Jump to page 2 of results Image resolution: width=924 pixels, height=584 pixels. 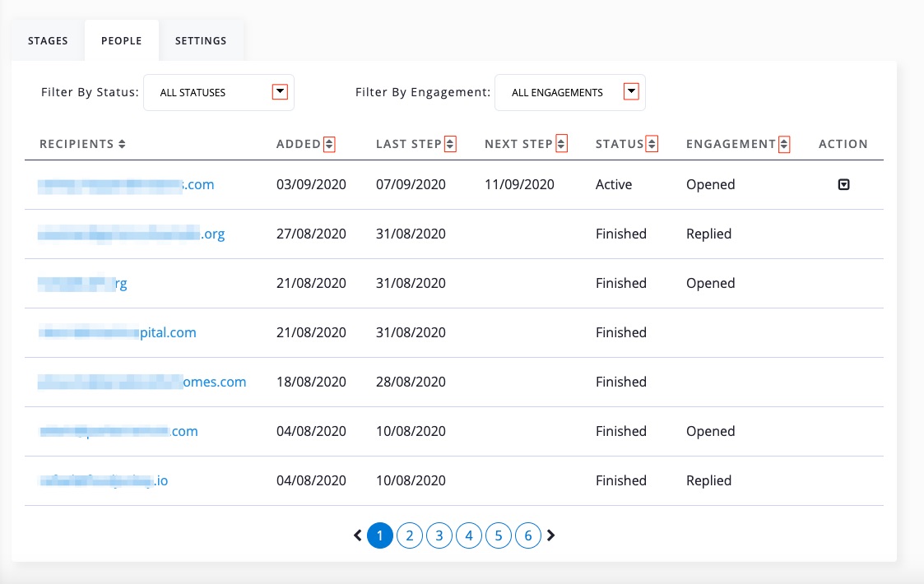tap(409, 536)
